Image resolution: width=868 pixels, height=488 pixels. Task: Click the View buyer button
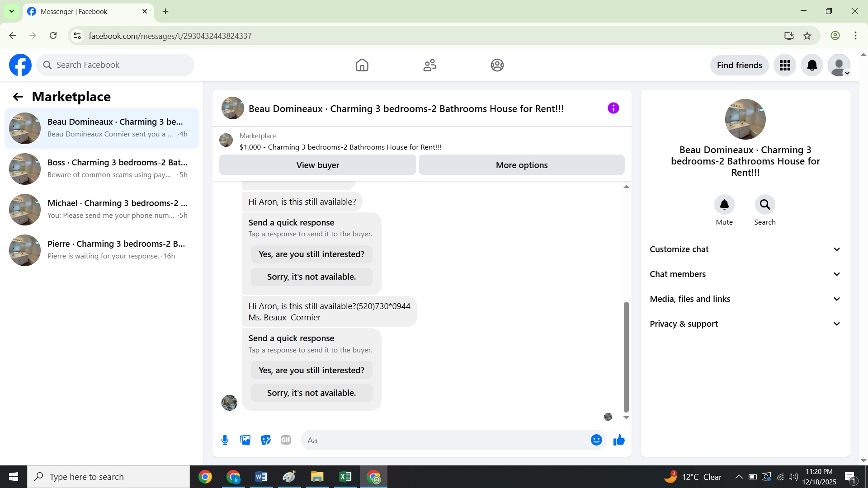317,165
